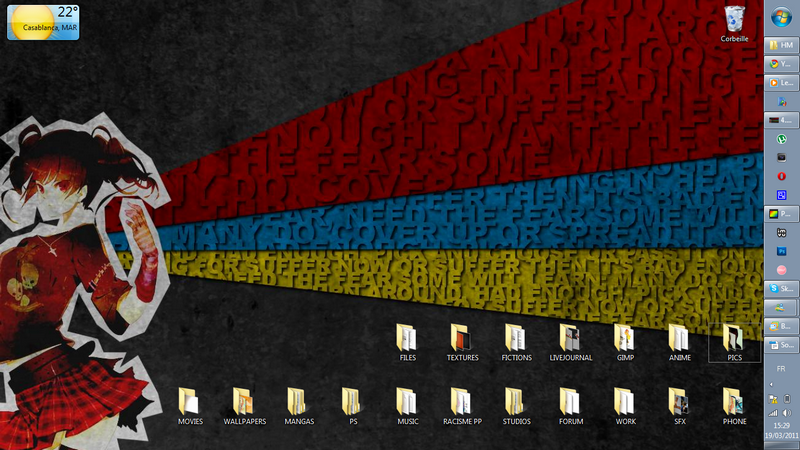Open the FORUM folder

[x=571, y=407]
